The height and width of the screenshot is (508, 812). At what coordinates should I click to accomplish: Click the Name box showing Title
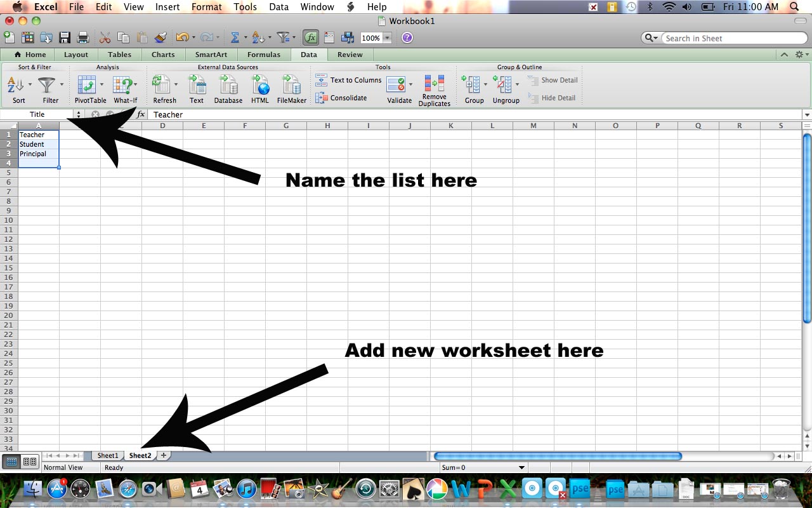coord(37,115)
